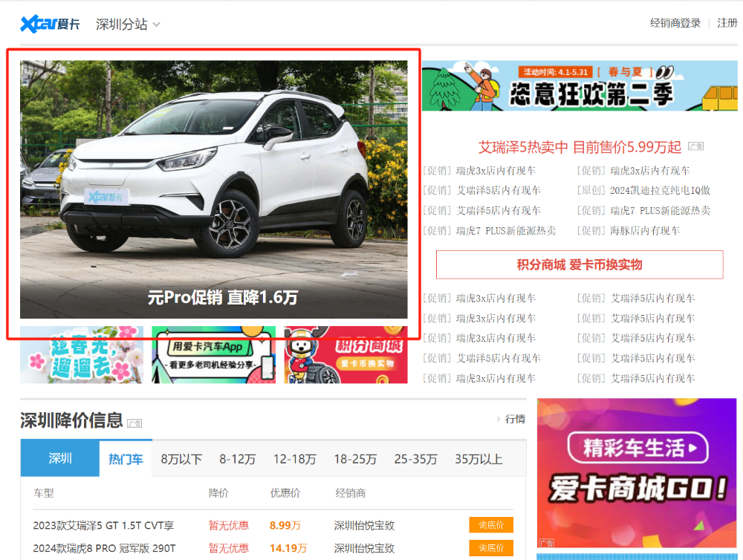Select the 深圳 city tab

[60, 458]
